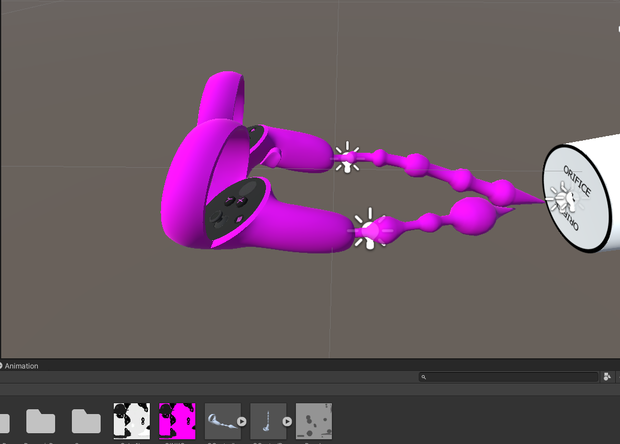Select the ring-shaped model asset thumbnail
This screenshot has width=620, height=444.
[222, 421]
